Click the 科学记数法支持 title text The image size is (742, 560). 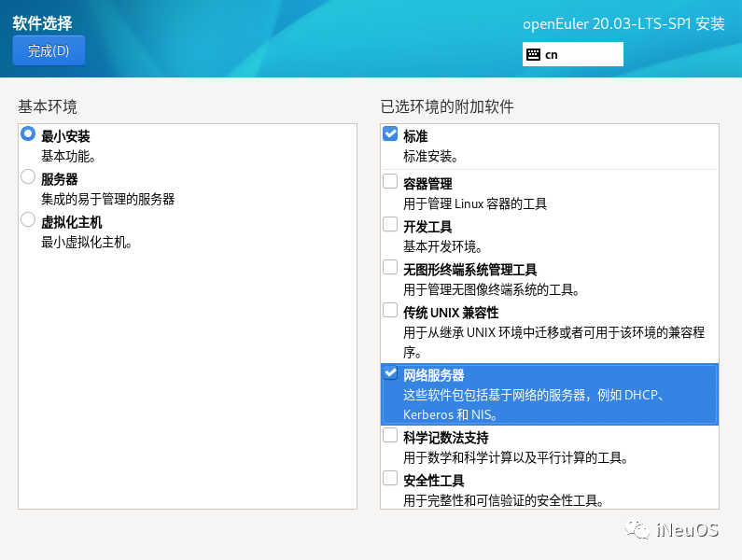click(x=446, y=438)
